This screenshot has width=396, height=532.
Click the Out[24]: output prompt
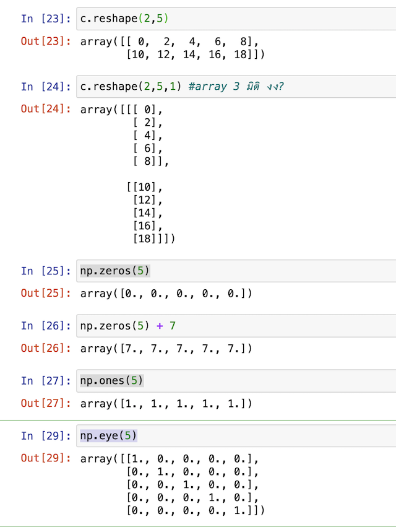pos(46,109)
